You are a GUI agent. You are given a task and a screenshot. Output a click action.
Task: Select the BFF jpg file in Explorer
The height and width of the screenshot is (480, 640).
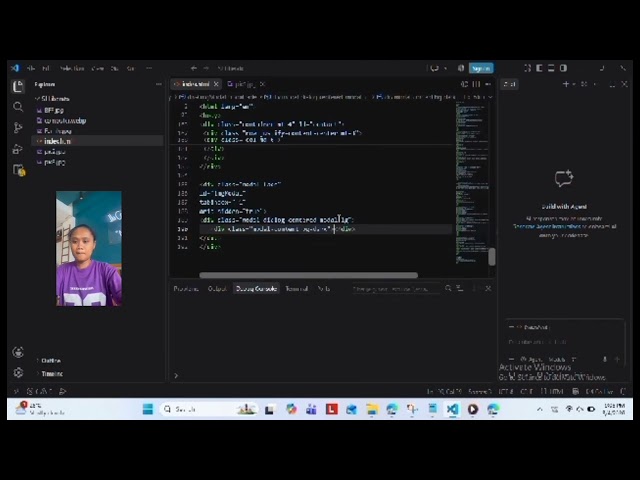pyautogui.click(x=97, y=110)
